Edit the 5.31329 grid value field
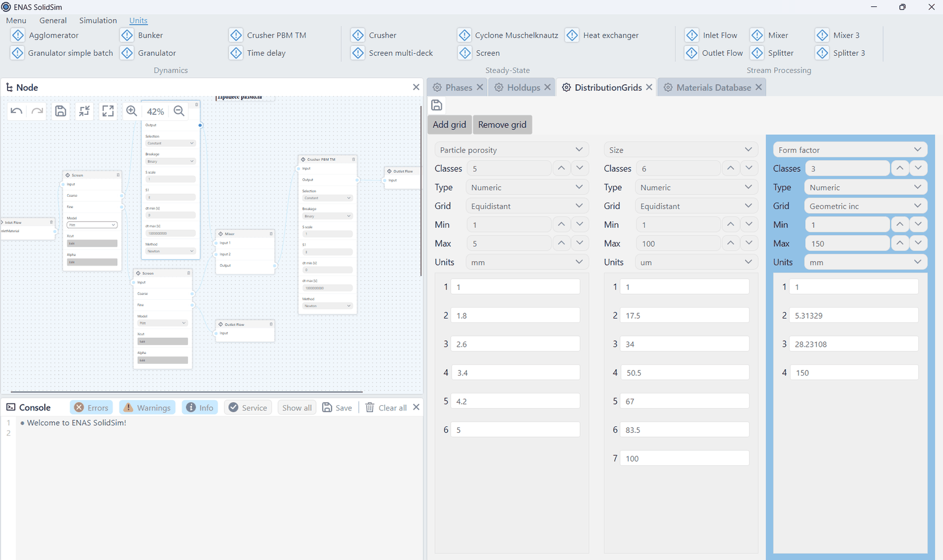 [853, 316]
